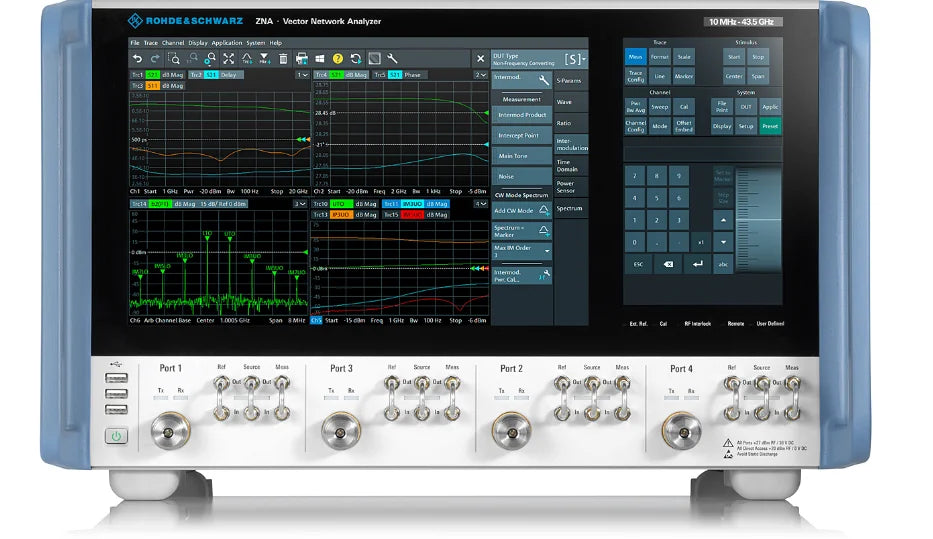Image resolution: width=933 pixels, height=539 pixels.
Task: Open the DUT Type [S] dropdown
Action: [575, 59]
